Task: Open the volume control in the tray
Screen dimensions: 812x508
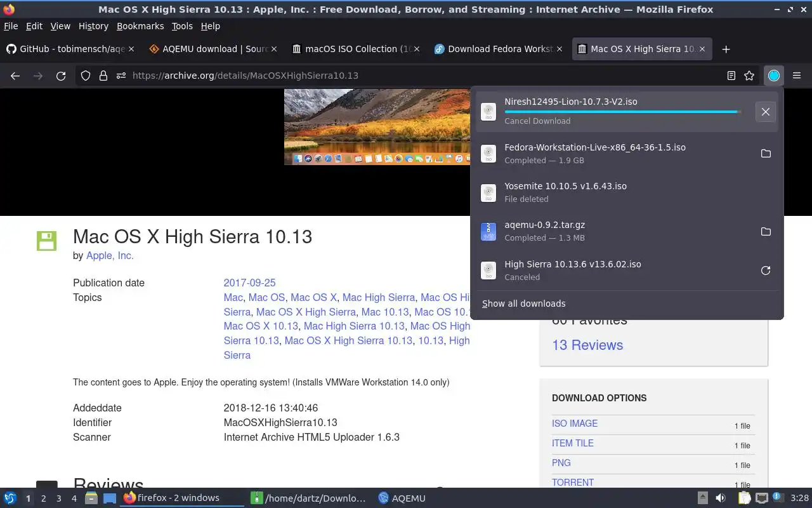Action: [x=721, y=498]
